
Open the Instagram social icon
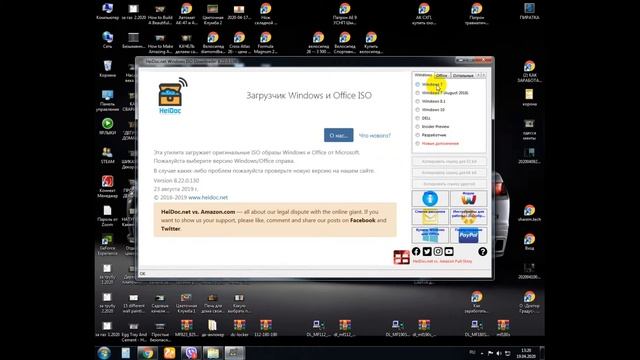pos(438,251)
